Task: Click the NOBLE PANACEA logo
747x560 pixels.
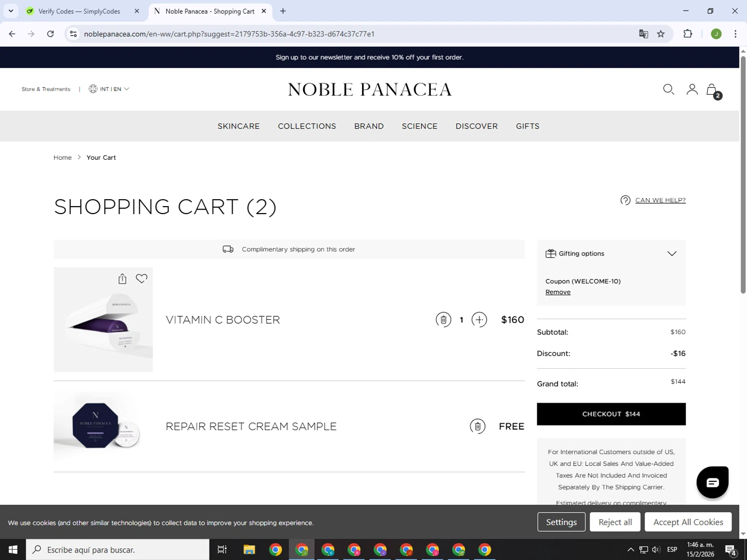Action: 370,90
